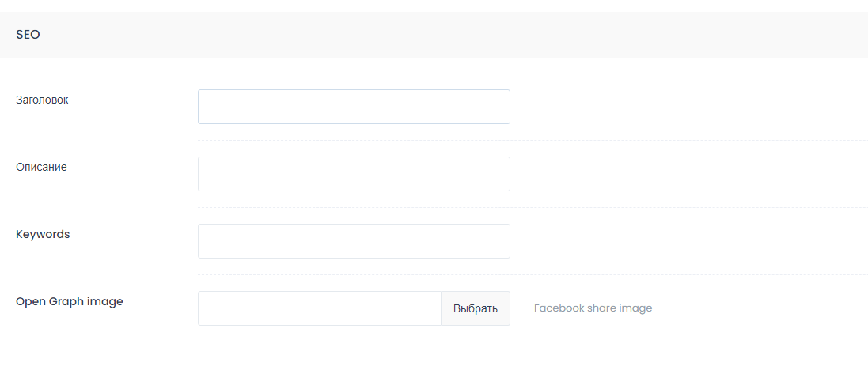Focus the Описание input field

pos(354,174)
